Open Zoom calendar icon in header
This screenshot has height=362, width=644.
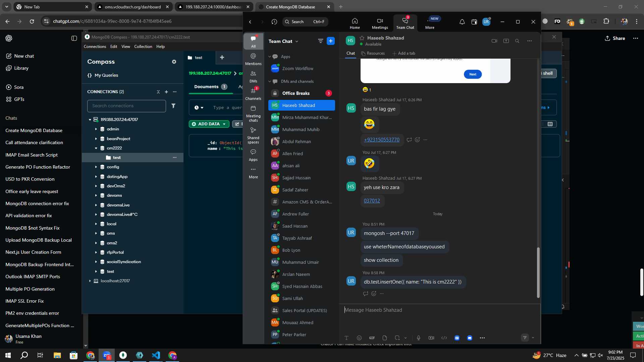[474, 22]
